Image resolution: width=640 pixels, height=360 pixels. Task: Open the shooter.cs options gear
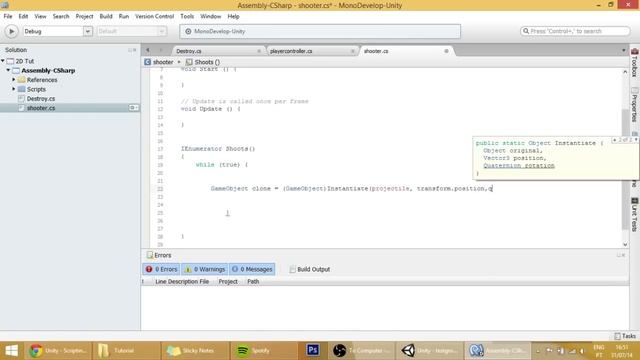(133, 108)
